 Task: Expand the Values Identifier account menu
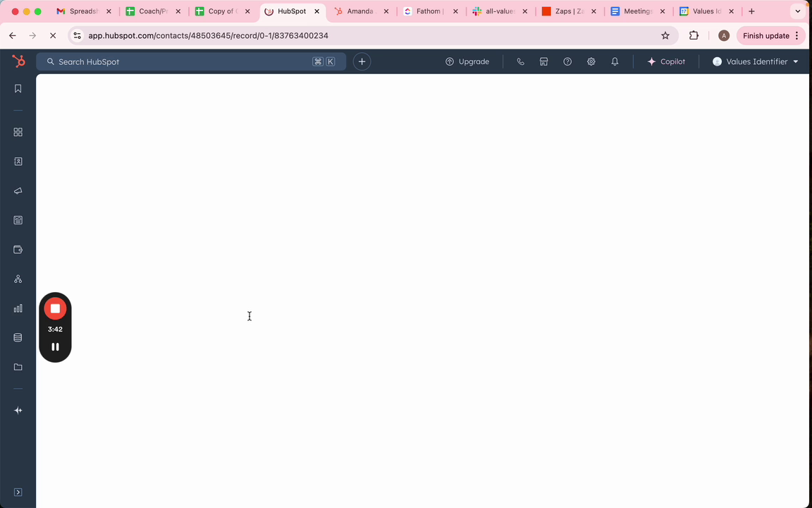[x=756, y=61]
